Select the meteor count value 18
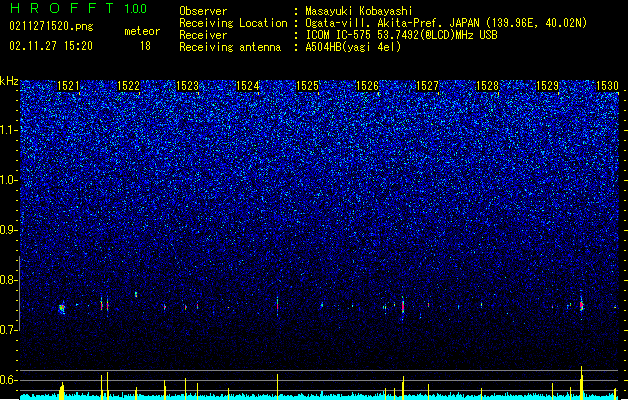 [x=145, y=46]
